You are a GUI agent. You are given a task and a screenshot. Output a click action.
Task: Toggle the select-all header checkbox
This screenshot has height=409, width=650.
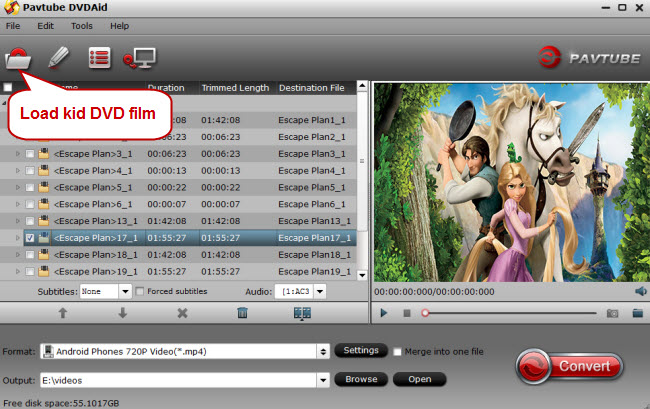coord(7,87)
